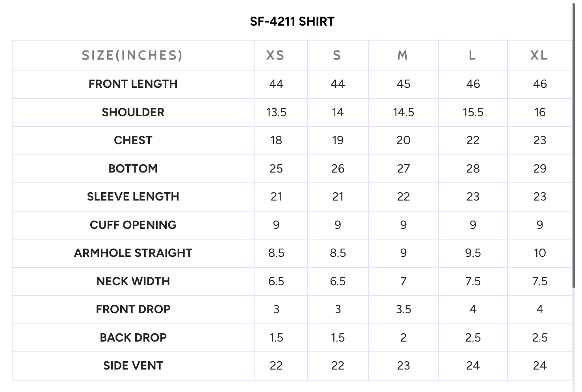582x392 pixels.
Task: Click the BOTTOM row label
Action: pos(133,169)
